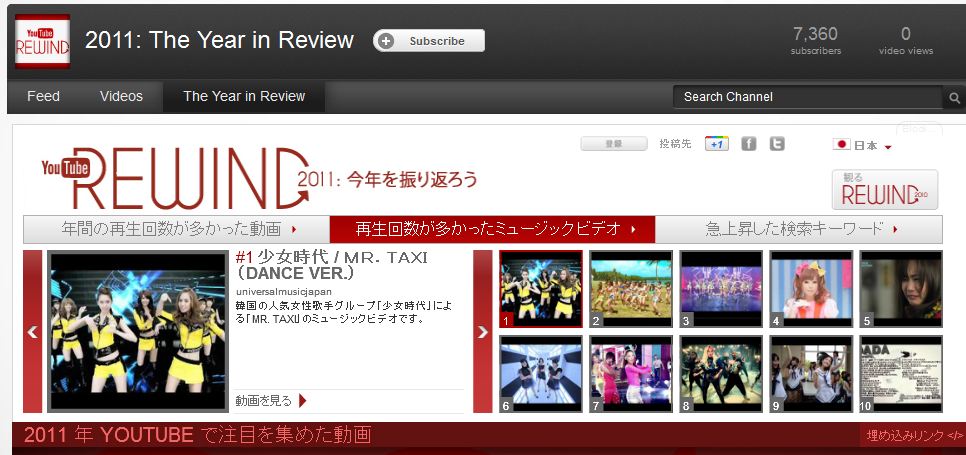The width and height of the screenshot is (966, 455).
Task: Play the large MR. TAXI video preview
Action: click(138, 331)
